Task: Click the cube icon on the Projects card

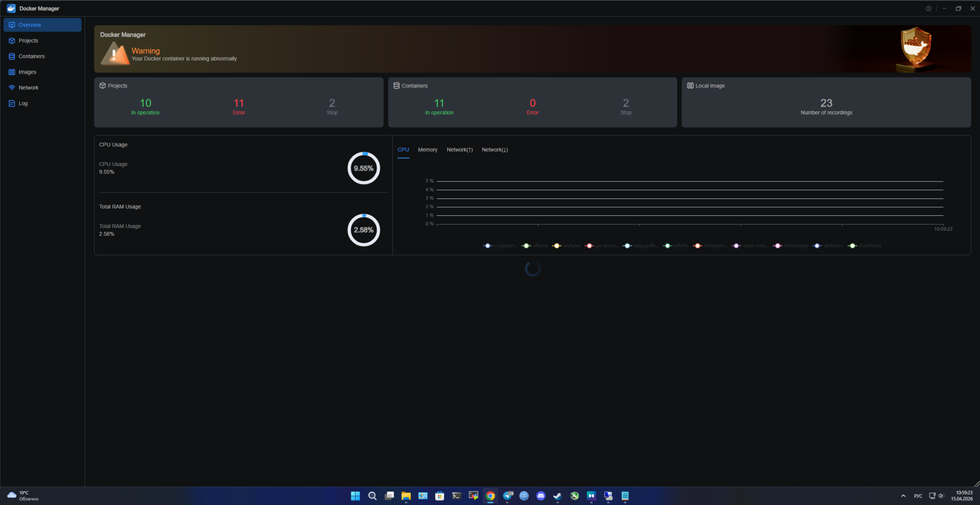Action: 103,86
